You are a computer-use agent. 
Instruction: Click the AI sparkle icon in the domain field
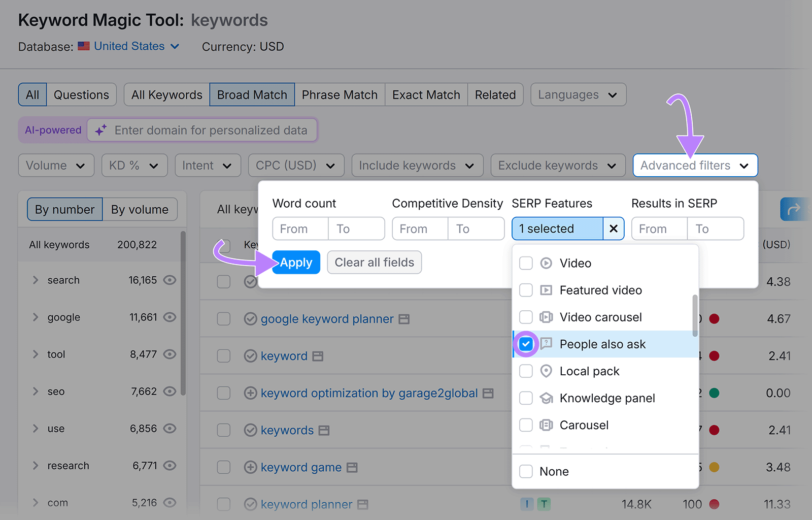click(x=100, y=130)
